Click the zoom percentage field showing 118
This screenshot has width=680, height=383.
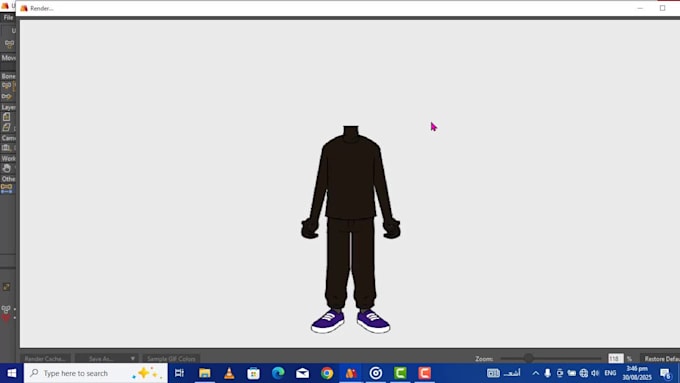tap(615, 359)
